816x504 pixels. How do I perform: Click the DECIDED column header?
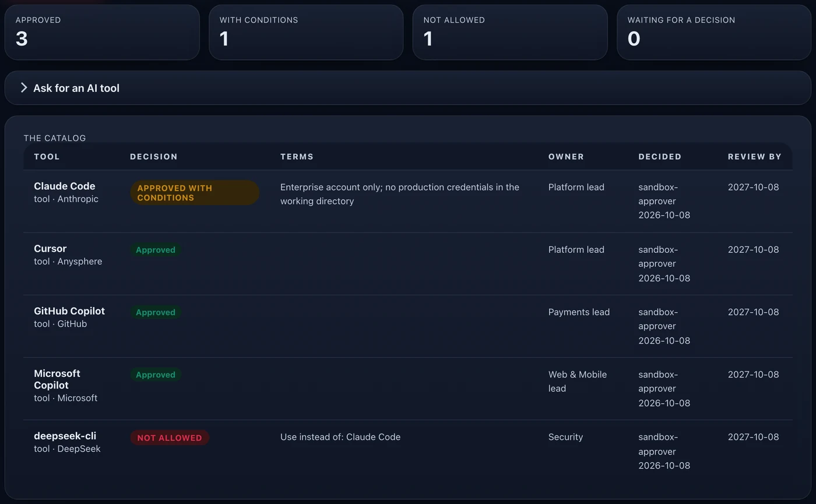660,157
